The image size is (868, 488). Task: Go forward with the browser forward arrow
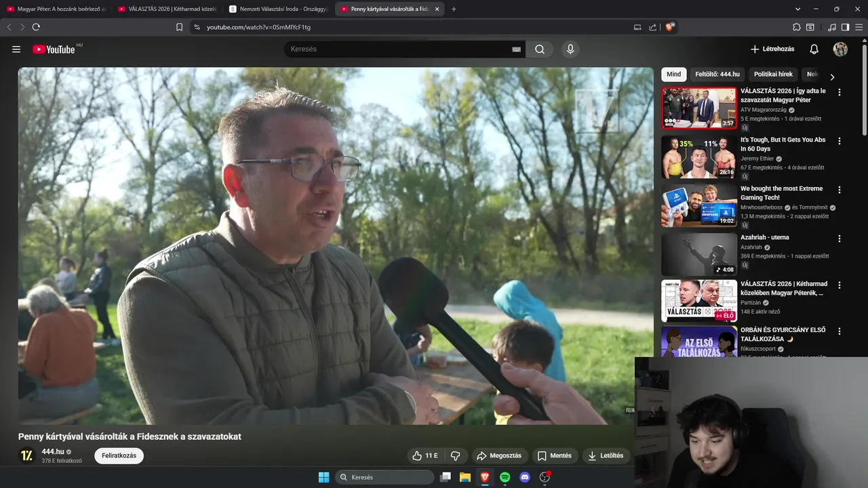tap(22, 27)
